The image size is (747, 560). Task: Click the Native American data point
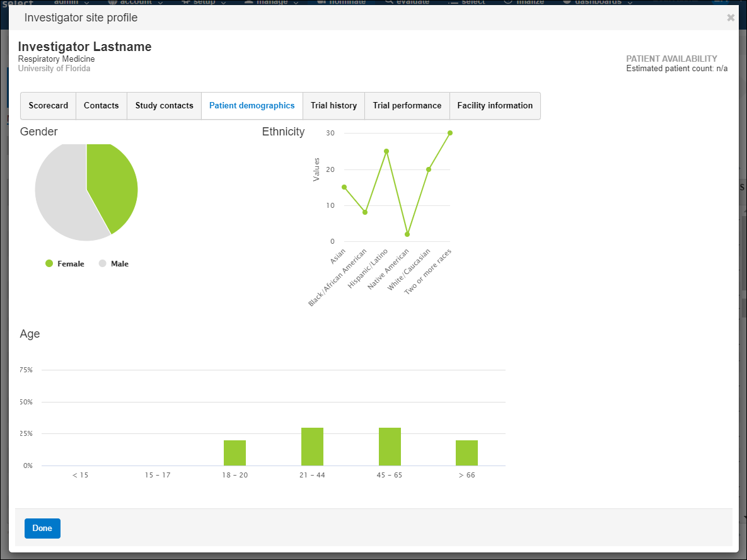(x=407, y=234)
